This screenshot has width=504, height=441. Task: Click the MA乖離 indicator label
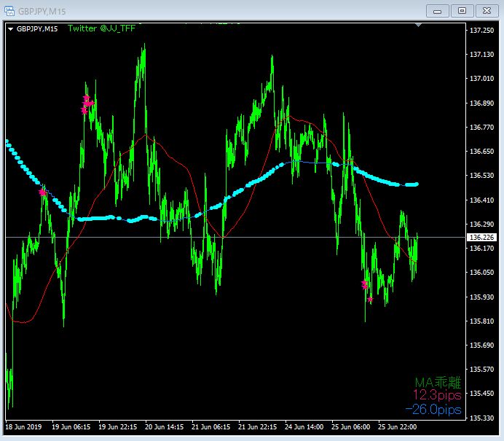click(438, 383)
